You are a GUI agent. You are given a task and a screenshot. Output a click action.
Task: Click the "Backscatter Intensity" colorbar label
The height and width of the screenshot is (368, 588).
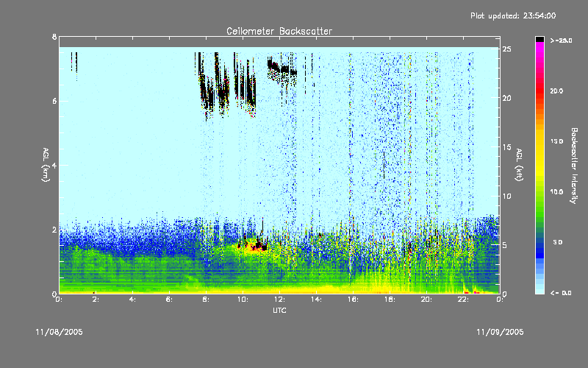(574, 166)
